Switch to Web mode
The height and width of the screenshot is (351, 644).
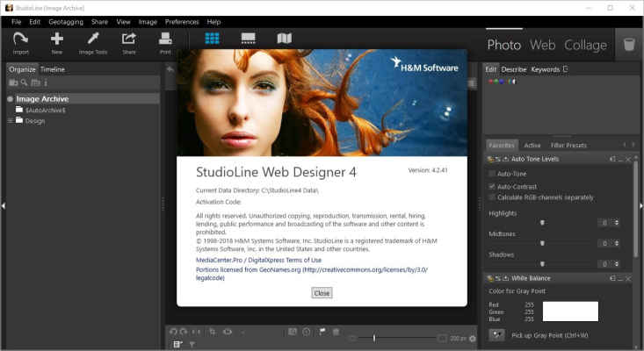pos(543,45)
